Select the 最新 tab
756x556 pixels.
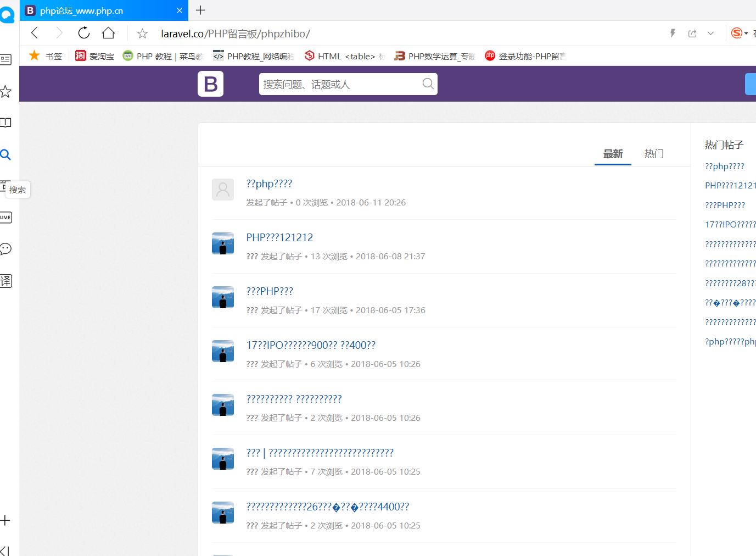point(613,154)
